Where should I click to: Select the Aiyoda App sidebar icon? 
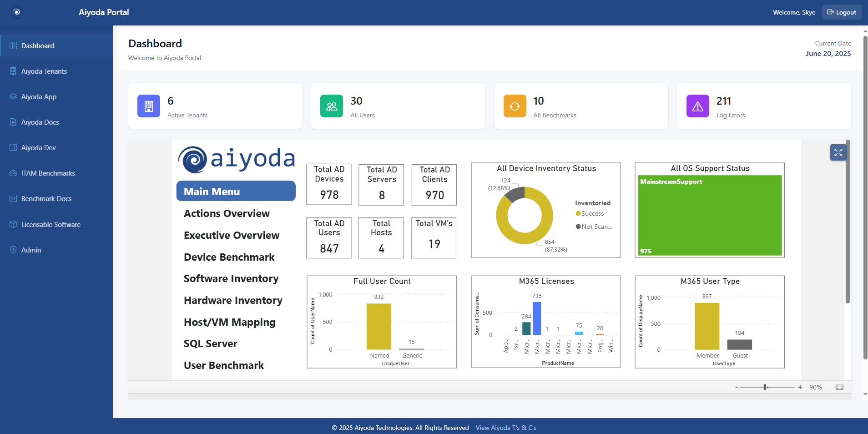[x=12, y=96]
